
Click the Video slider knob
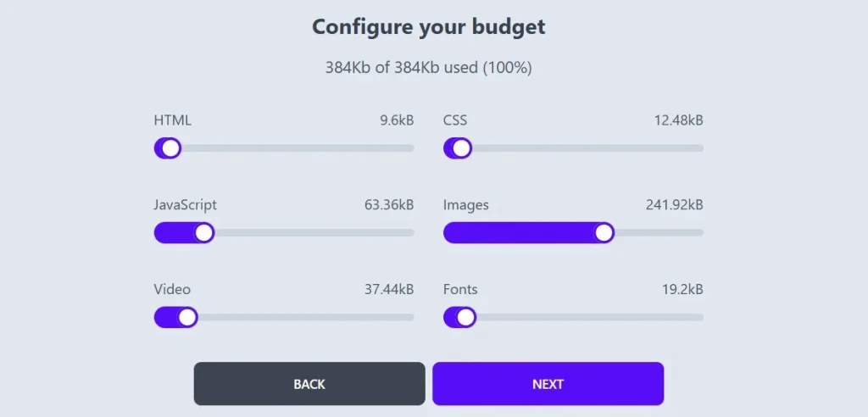187,318
